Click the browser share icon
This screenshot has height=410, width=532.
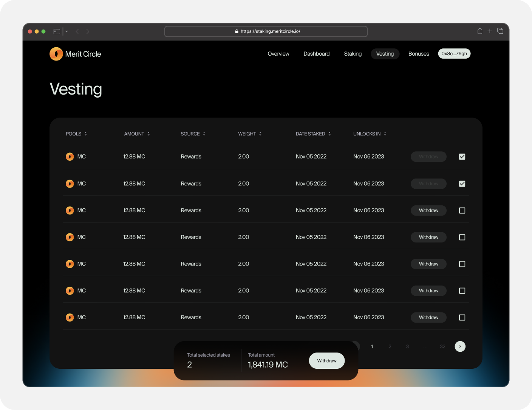pyautogui.click(x=479, y=31)
